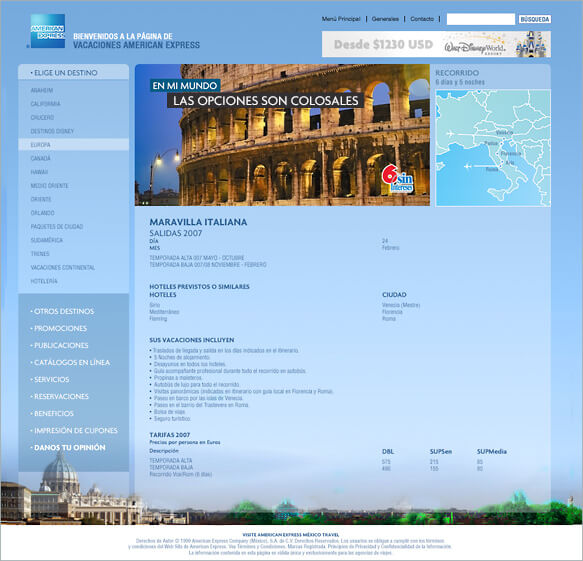Open the Generales menu link

click(x=385, y=19)
